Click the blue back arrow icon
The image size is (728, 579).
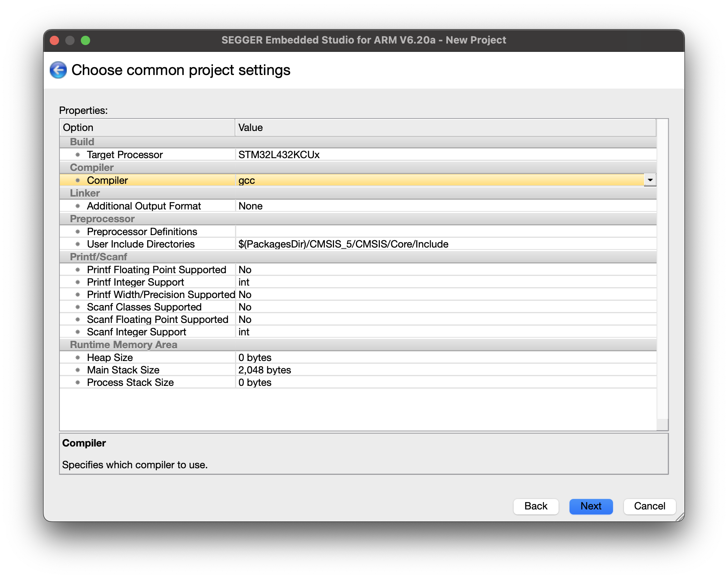(x=58, y=70)
